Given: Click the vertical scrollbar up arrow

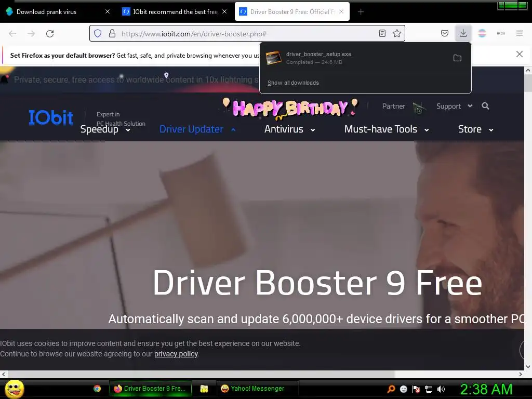Looking at the screenshot, I should click(x=528, y=70).
